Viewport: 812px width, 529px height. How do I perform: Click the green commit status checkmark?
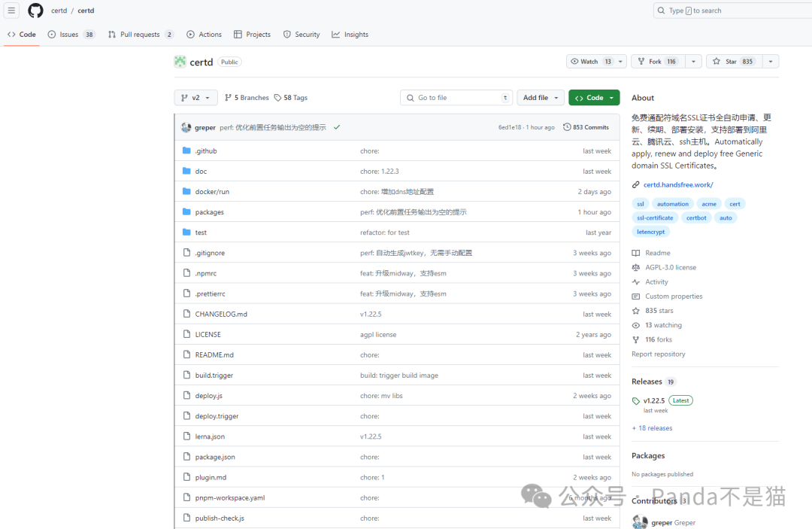(337, 127)
